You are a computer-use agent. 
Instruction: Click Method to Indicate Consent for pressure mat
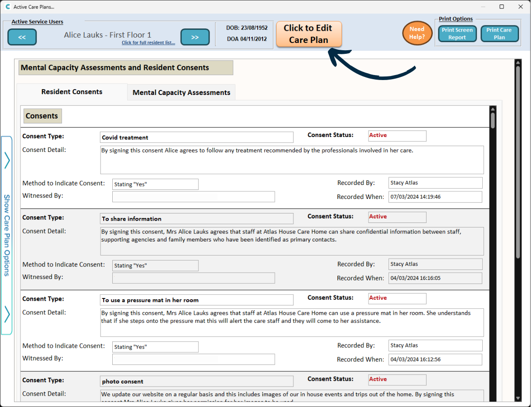tap(155, 347)
